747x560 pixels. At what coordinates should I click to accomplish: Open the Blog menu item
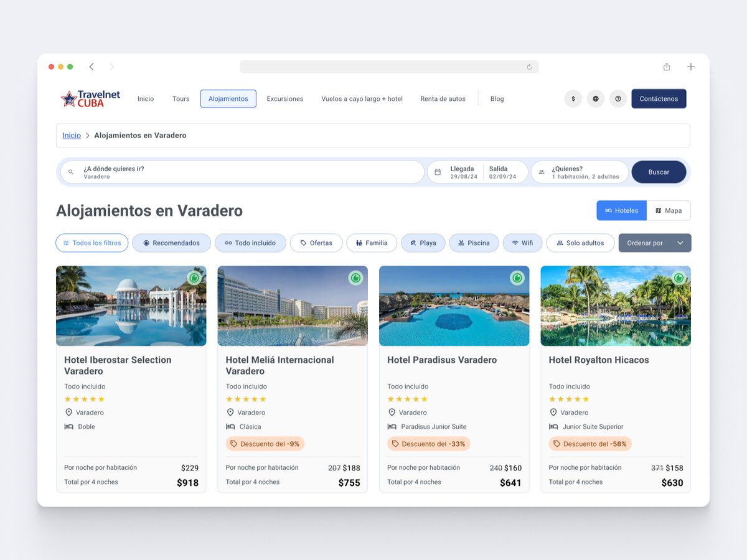click(x=497, y=99)
